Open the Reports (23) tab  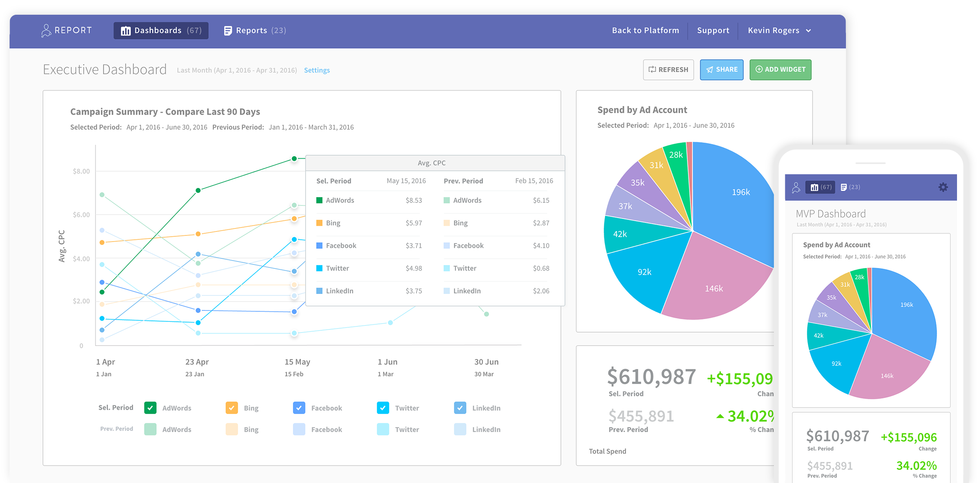255,31
